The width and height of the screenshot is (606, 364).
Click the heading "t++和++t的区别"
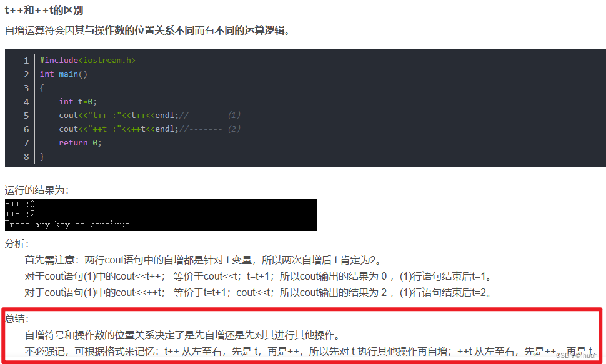(x=44, y=11)
